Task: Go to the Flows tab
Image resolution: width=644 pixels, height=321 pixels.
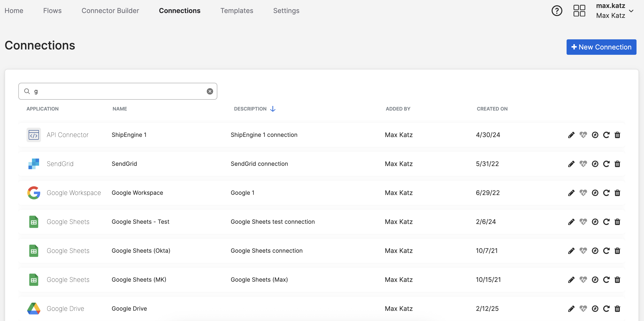Action: coord(52,11)
